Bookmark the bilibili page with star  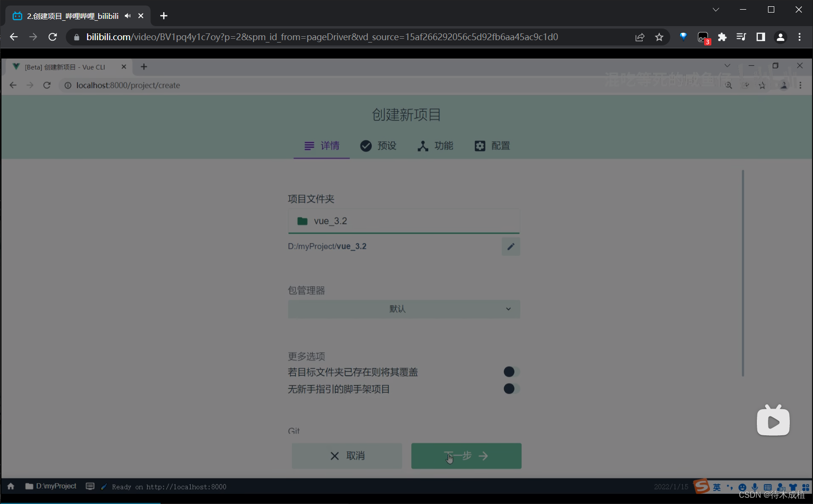[659, 37]
